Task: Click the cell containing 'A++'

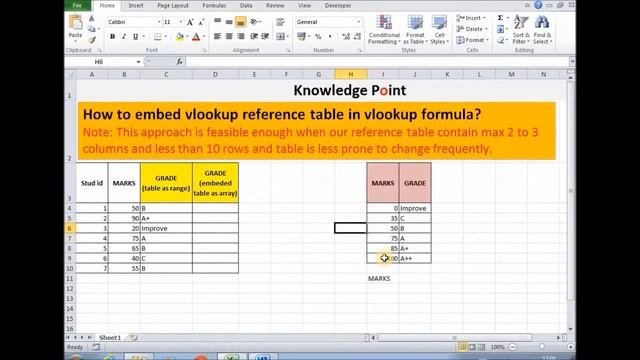Action: pos(415,258)
